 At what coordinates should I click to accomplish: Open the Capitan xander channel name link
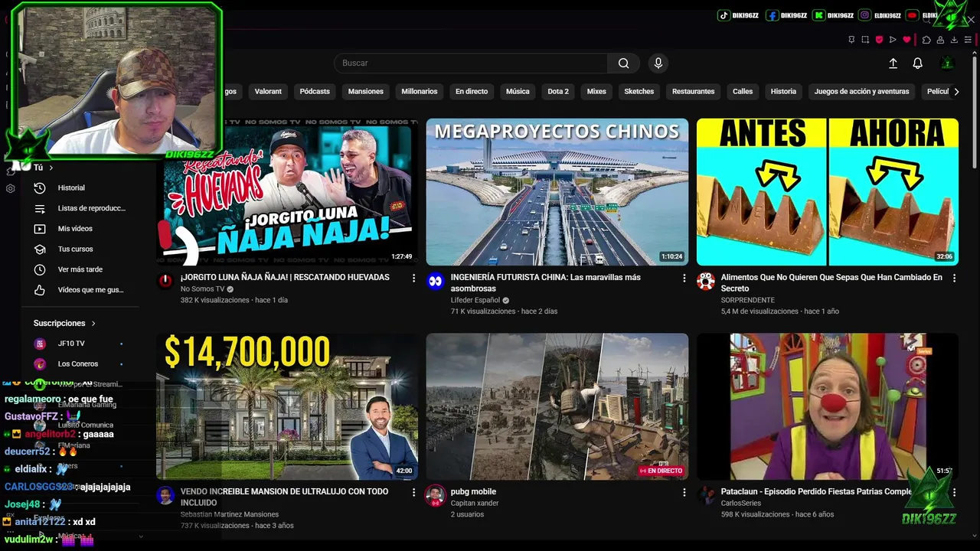click(475, 504)
